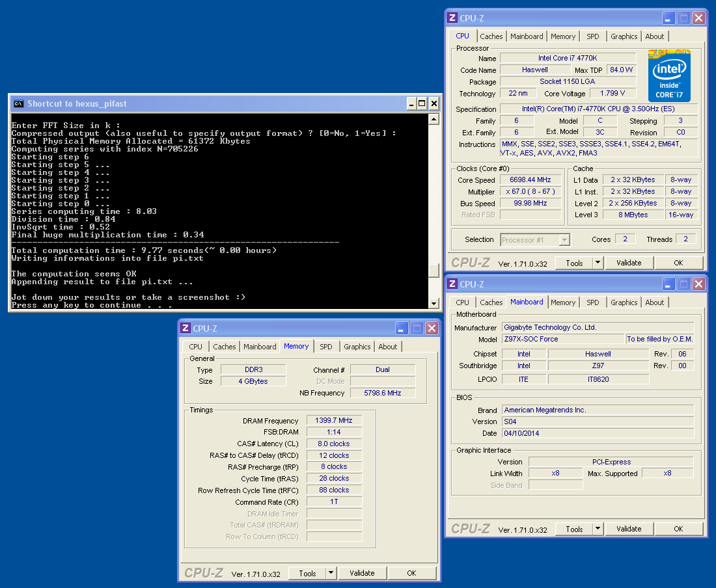The width and height of the screenshot is (716, 588).
Task: Click the motherboard model Z97X-SOC Force
Action: pos(563,339)
